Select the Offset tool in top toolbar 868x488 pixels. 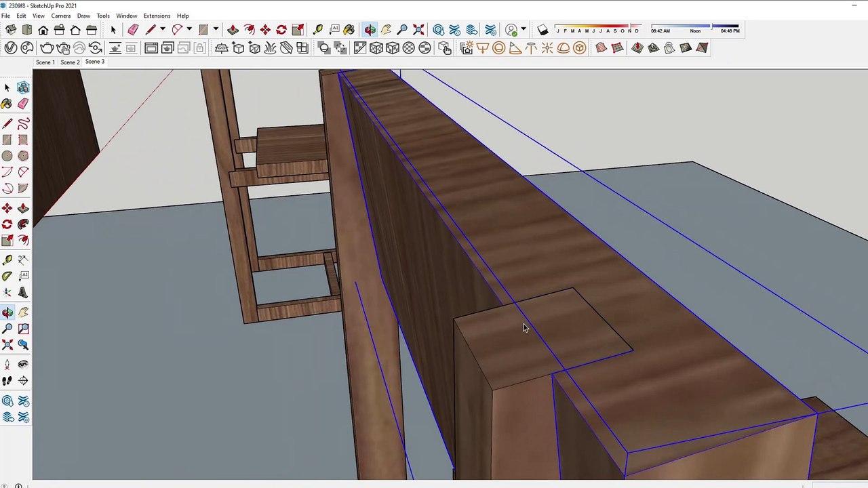249,30
